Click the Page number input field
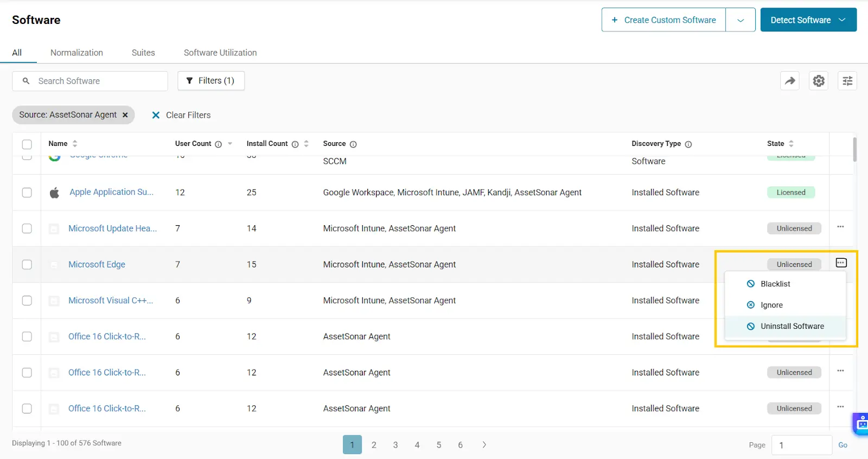Screen dimensions: 868x459 [802, 445]
